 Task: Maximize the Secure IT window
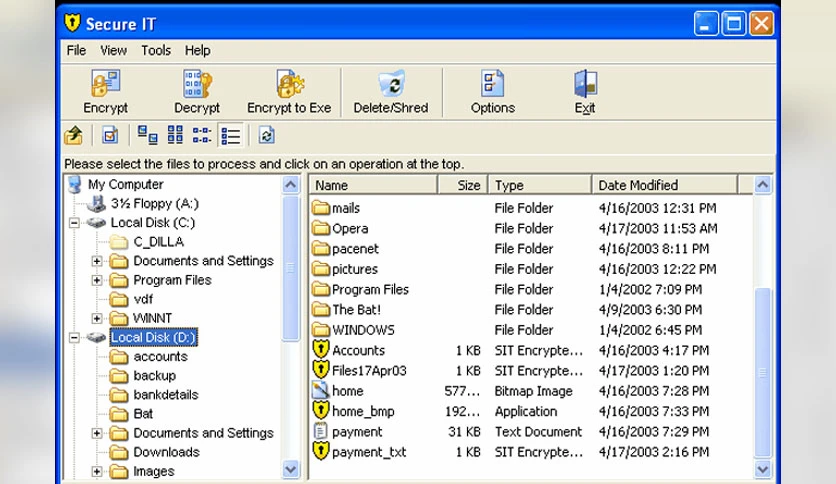pyautogui.click(x=734, y=24)
